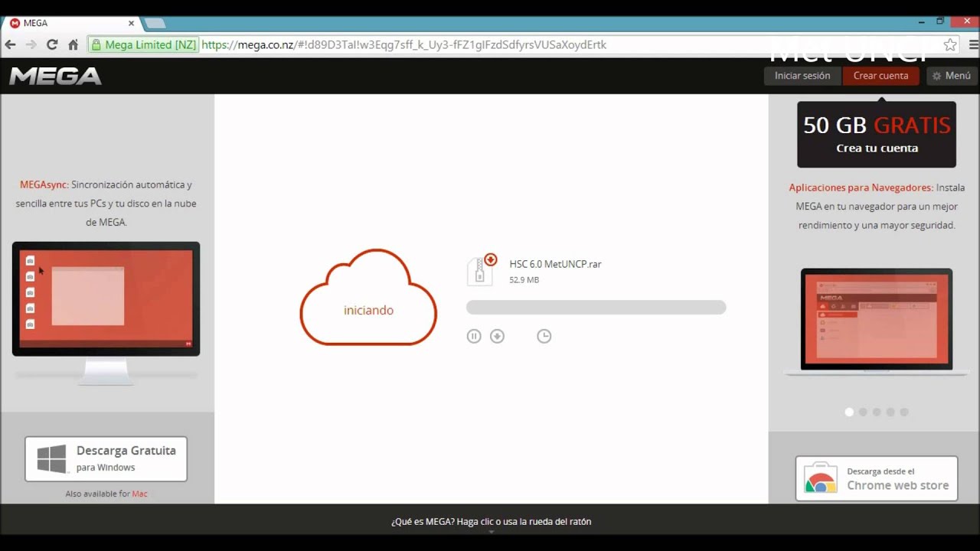The image size is (980, 551).
Task: Select the third carousel dot
Action: pos(877,412)
